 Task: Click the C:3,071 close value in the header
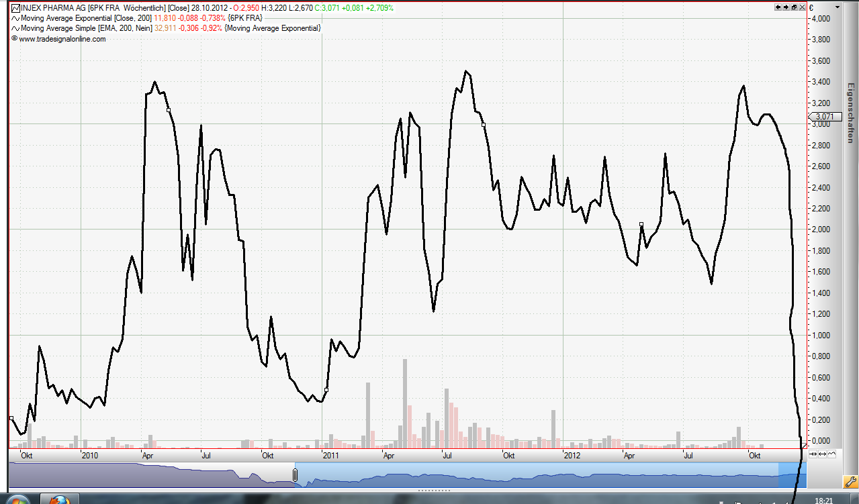point(328,8)
